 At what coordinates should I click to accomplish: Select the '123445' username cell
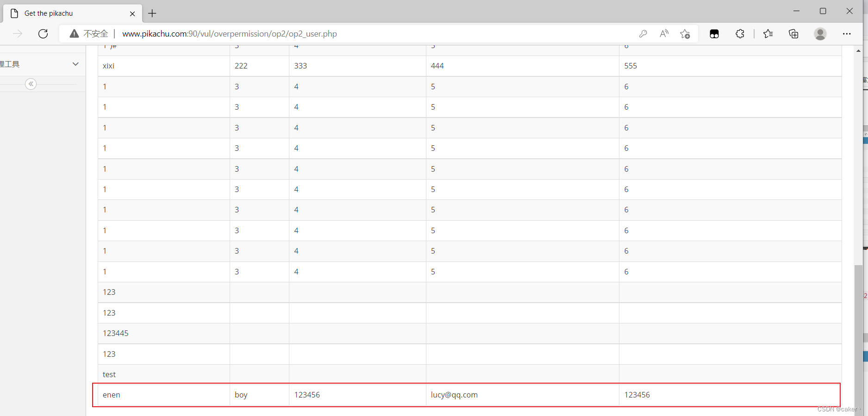164,333
